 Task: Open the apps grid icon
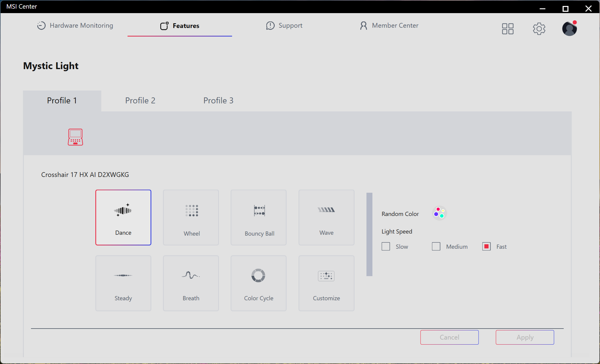[508, 29]
